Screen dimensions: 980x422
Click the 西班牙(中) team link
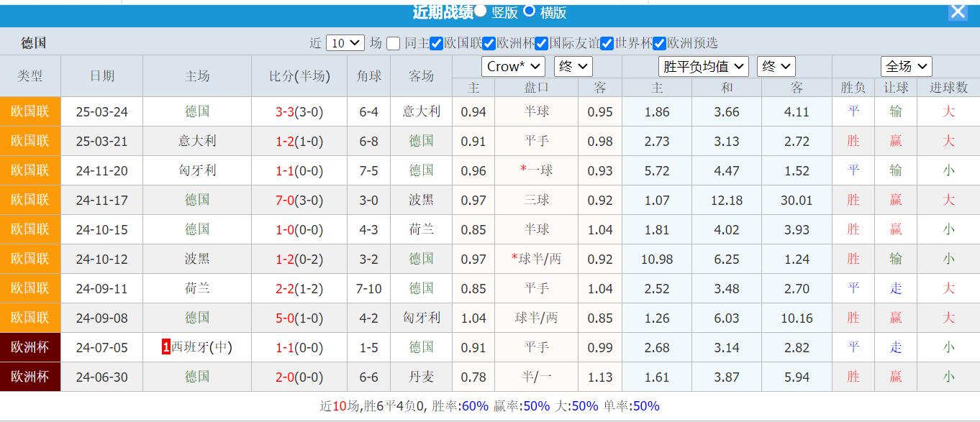click(x=202, y=347)
